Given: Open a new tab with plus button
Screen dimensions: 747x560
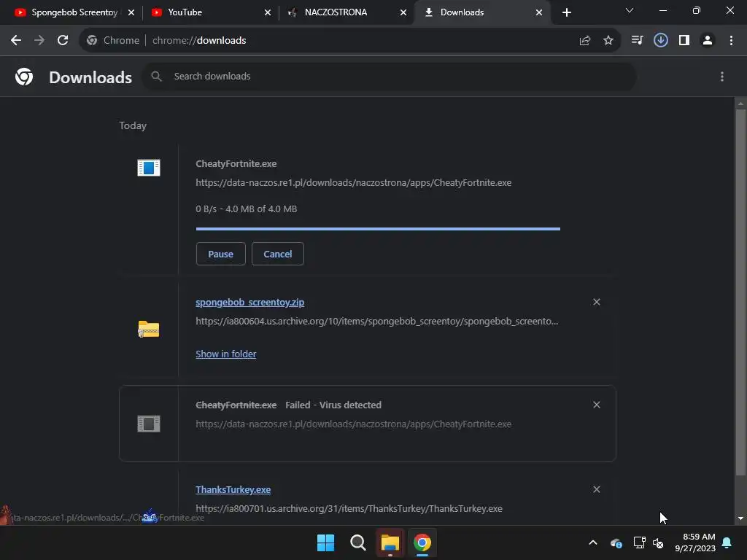Looking at the screenshot, I should click(566, 12).
